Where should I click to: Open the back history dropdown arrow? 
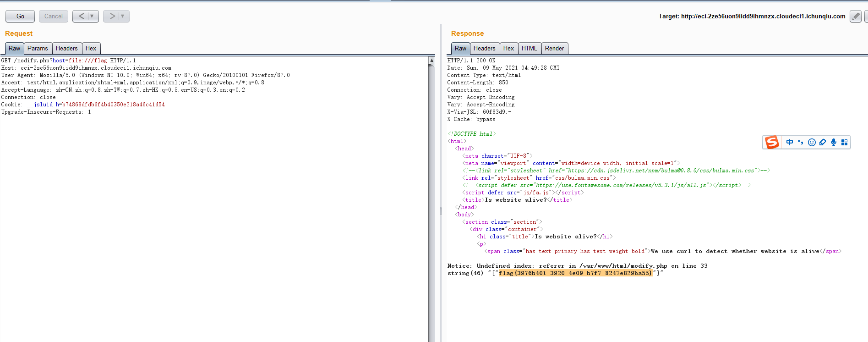(x=92, y=16)
